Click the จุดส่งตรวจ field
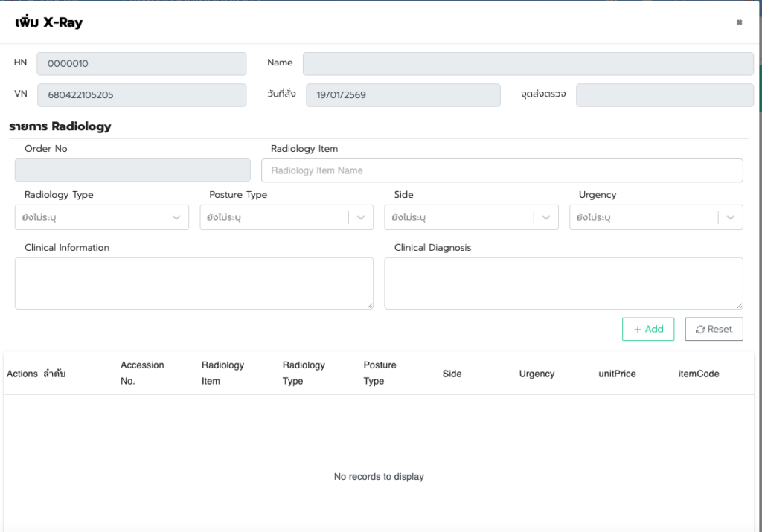The image size is (762, 532). tap(664, 95)
